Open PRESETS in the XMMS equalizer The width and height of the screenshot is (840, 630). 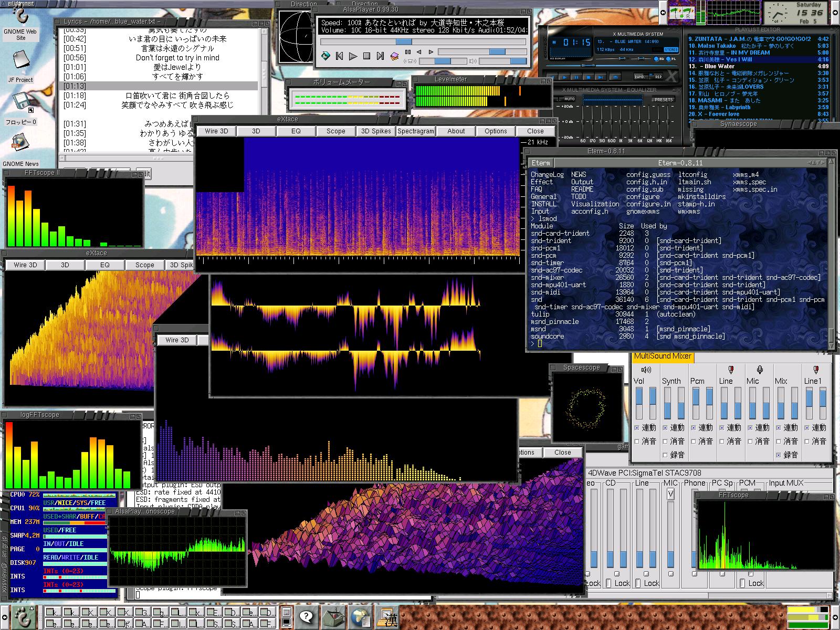[664, 100]
